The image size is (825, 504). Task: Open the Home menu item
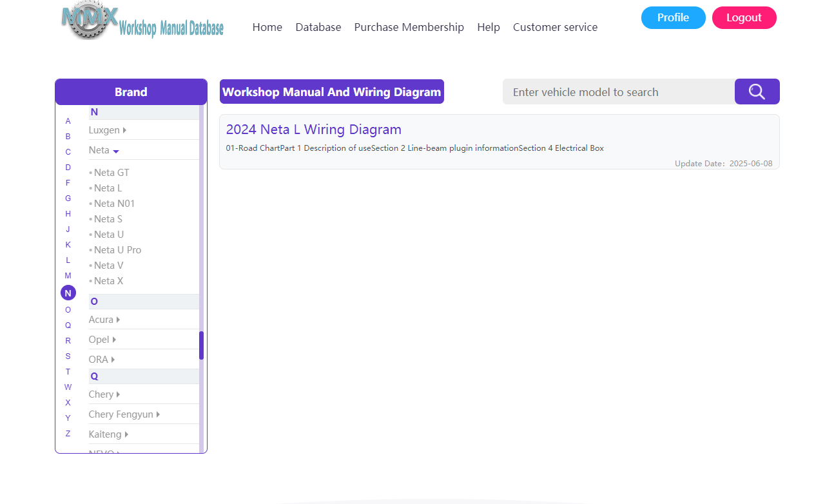click(267, 27)
